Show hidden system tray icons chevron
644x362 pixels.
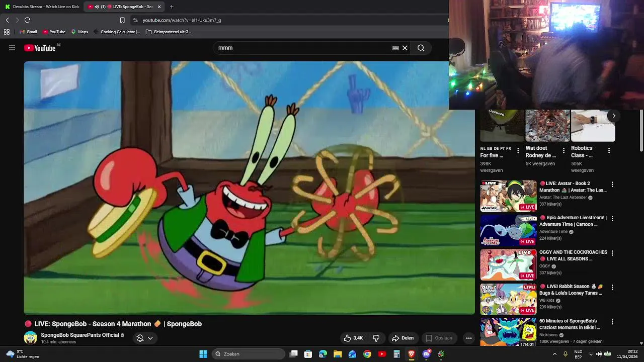(554, 354)
